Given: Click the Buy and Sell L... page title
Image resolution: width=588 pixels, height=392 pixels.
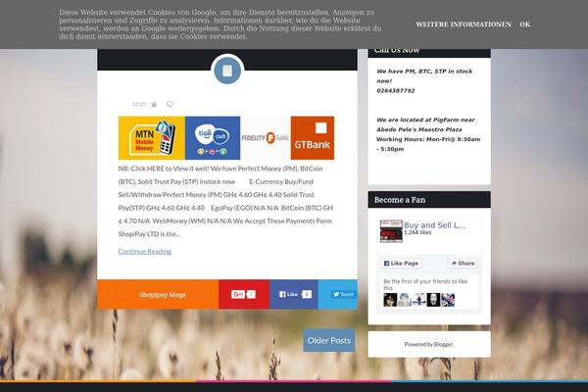Looking at the screenshot, I should click(x=434, y=225).
